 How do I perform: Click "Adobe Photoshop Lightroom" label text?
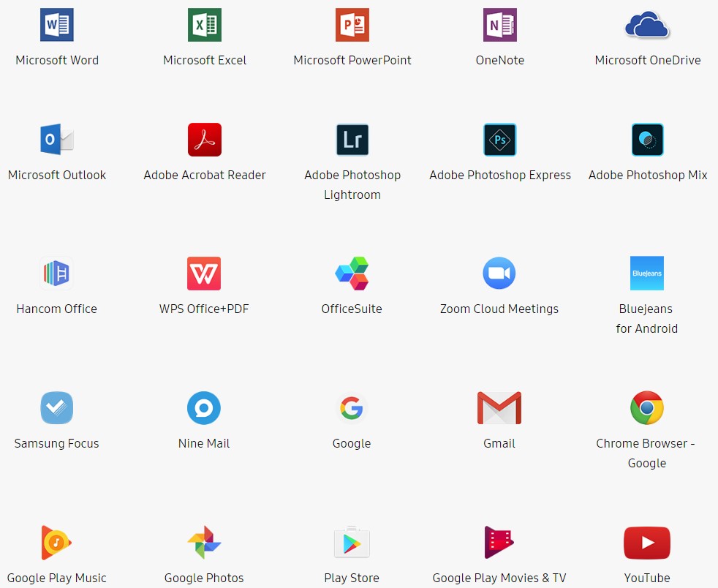(352, 185)
